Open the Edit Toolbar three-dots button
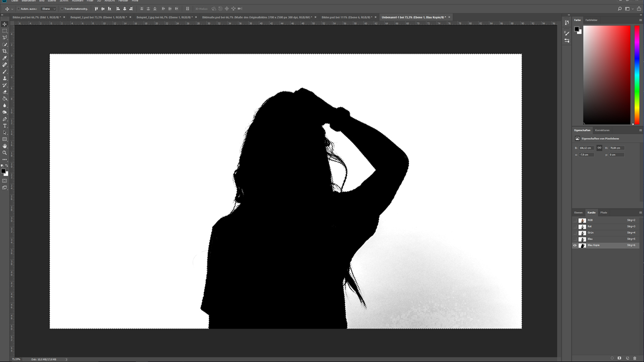 (5, 159)
